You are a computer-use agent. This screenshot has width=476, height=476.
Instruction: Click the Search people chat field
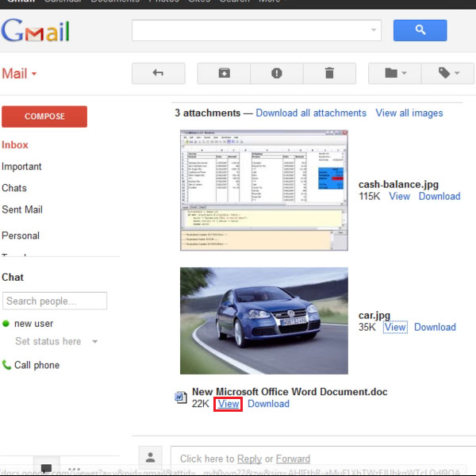click(55, 301)
